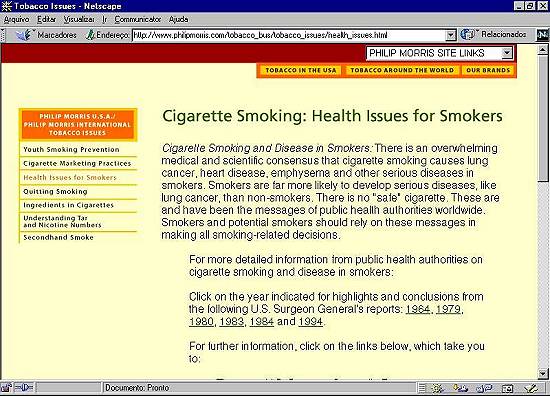Open the Editar menu
Viewport: 550px width, 396px height.
click(x=46, y=19)
